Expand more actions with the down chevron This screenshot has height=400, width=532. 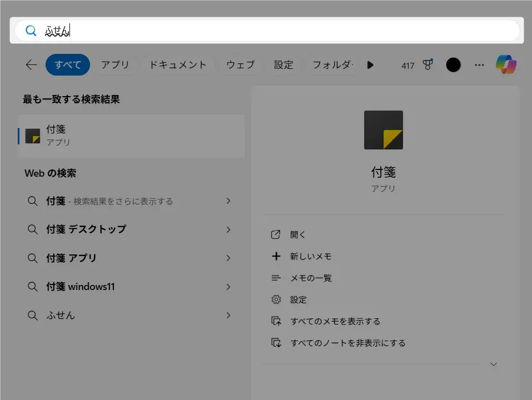click(494, 364)
